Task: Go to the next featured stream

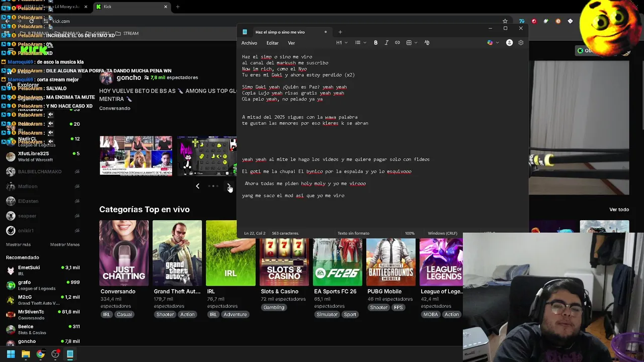Action: pos(229,186)
